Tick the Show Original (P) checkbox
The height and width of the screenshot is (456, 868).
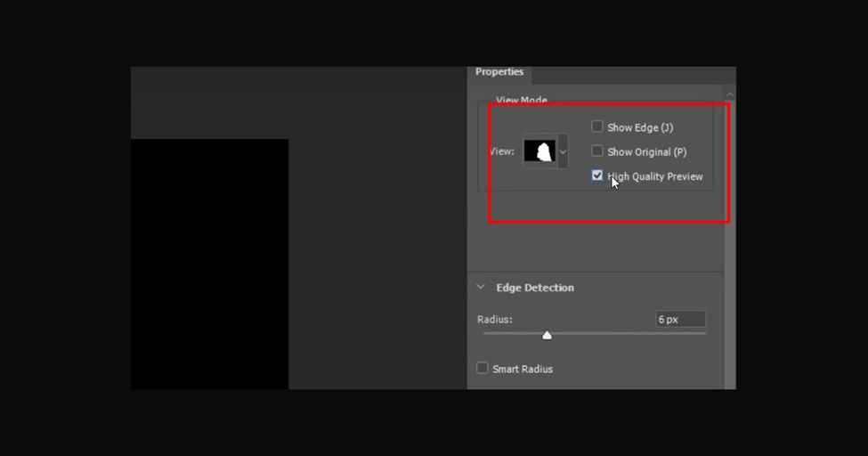pos(596,151)
